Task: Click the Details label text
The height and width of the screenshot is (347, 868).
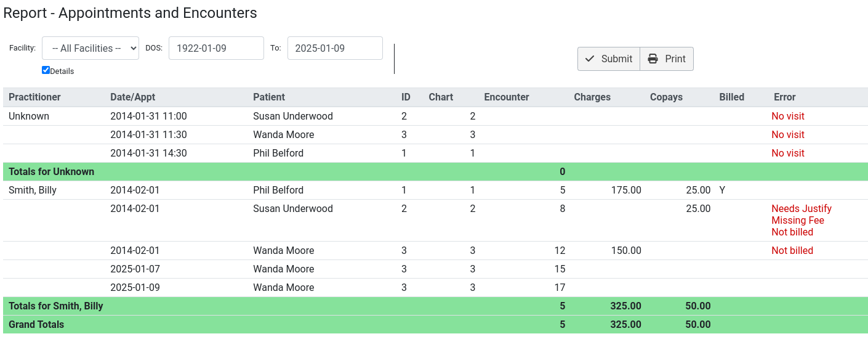Action: click(x=62, y=71)
